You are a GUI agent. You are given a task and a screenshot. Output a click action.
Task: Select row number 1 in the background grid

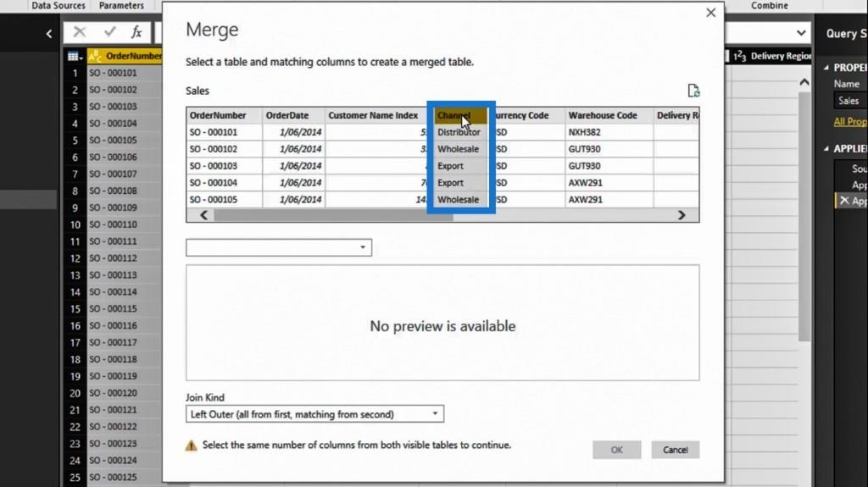point(75,73)
